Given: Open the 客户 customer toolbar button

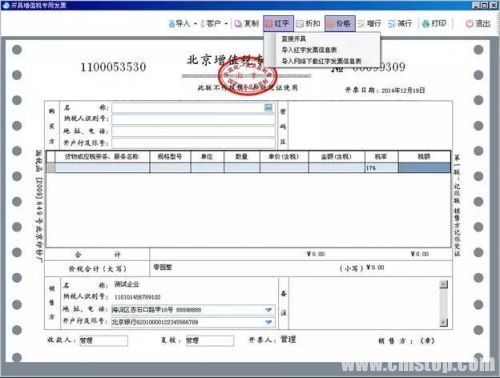Looking at the screenshot, I should tap(211, 24).
